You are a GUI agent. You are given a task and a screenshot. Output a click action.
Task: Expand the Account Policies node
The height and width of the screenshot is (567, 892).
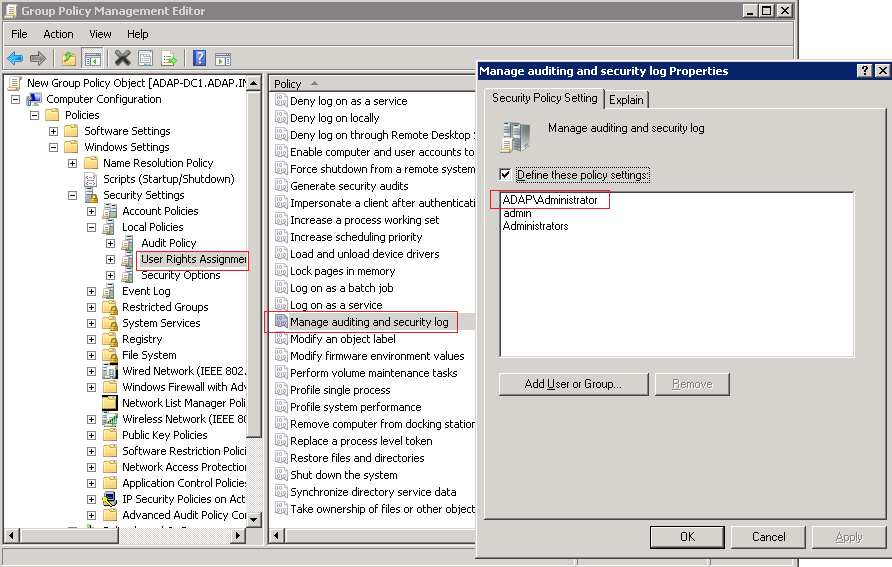click(91, 212)
